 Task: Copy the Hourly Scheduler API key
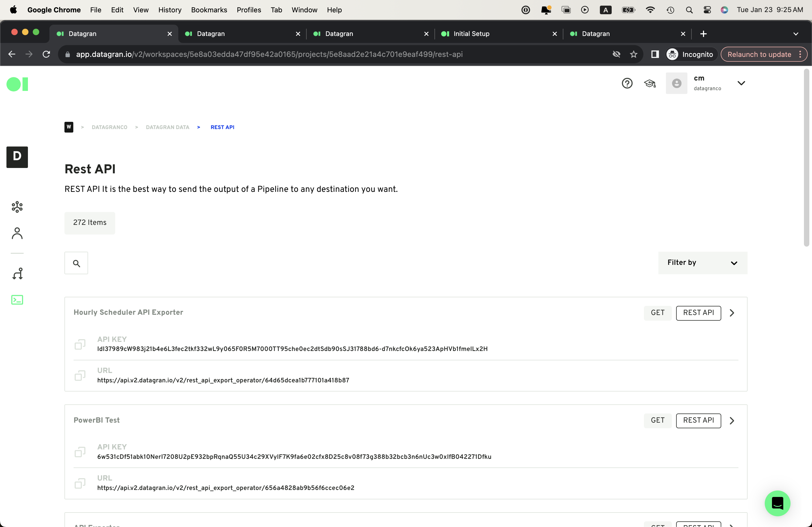pos(80,344)
